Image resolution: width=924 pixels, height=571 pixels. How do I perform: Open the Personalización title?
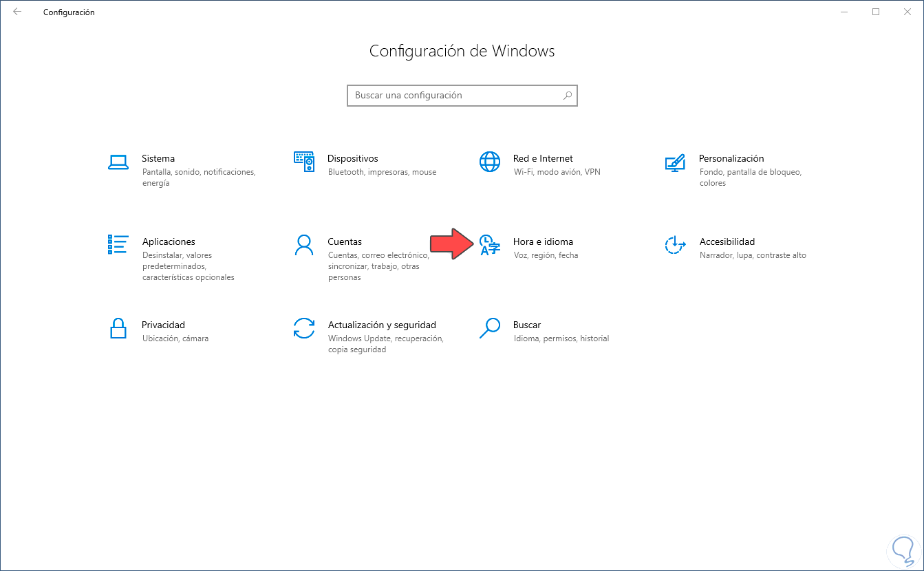[731, 158]
